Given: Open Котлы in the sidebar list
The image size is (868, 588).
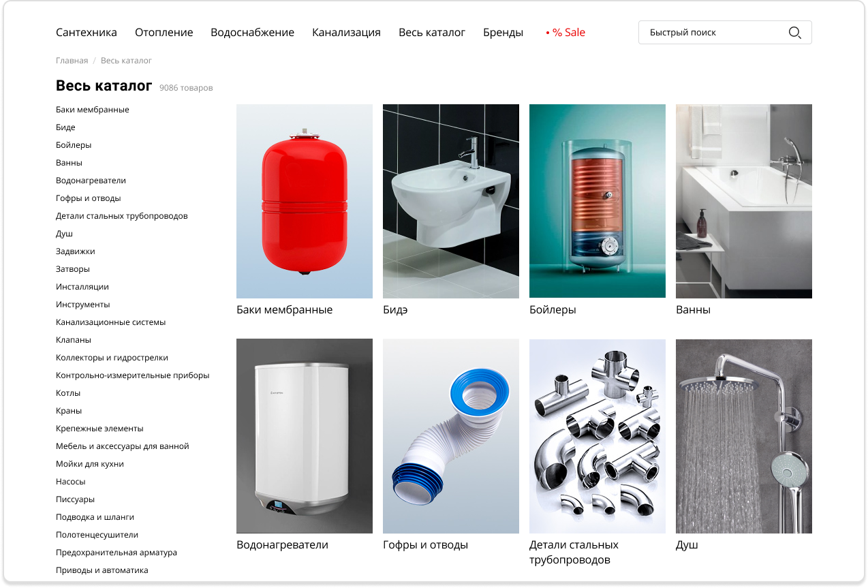Looking at the screenshot, I should pyautogui.click(x=68, y=393).
